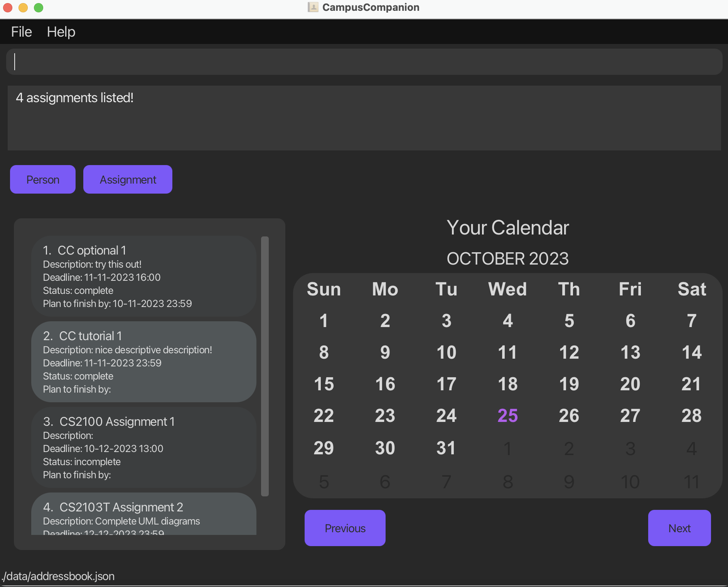Click 'Deadline: 11-11-2023 16:00' text
Image resolution: width=728 pixels, height=587 pixels.
(102, 277)
